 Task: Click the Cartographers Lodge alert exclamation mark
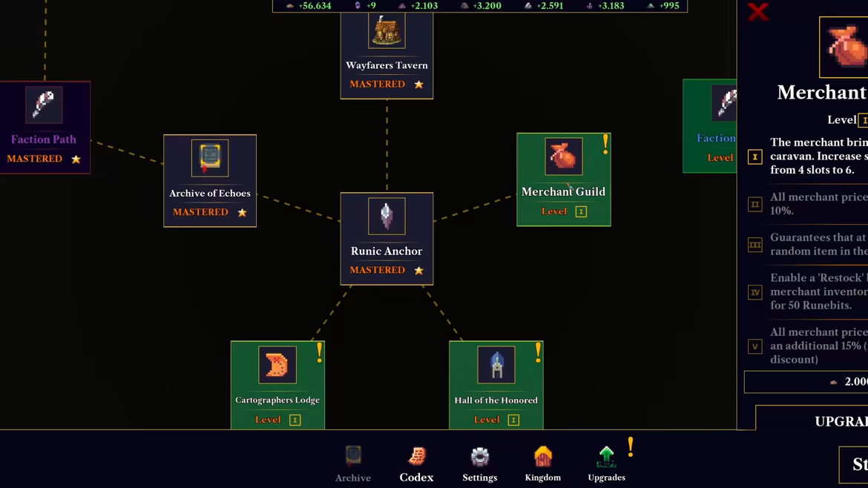[320, 353]
